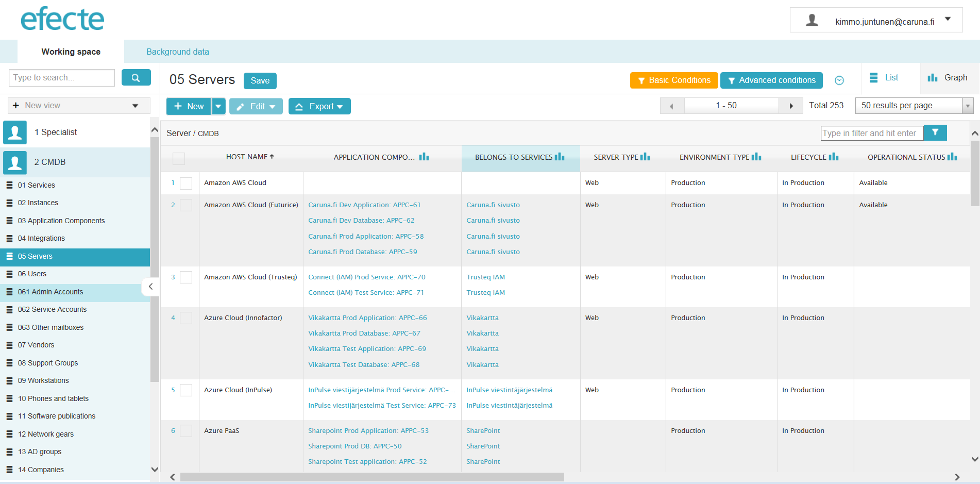Toggle the select-all checkbox in header
980x484 pixels.
(x=179, y=158)
